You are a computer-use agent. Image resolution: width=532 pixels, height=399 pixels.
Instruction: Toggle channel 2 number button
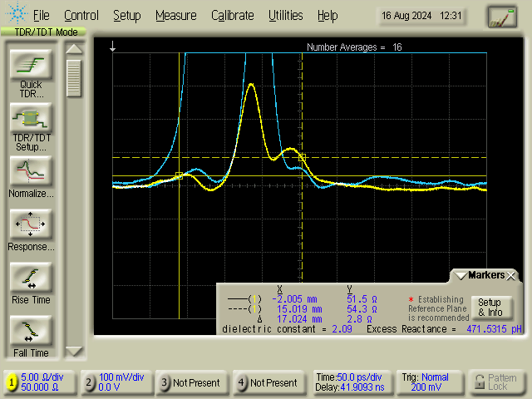(x=89, y=382)
